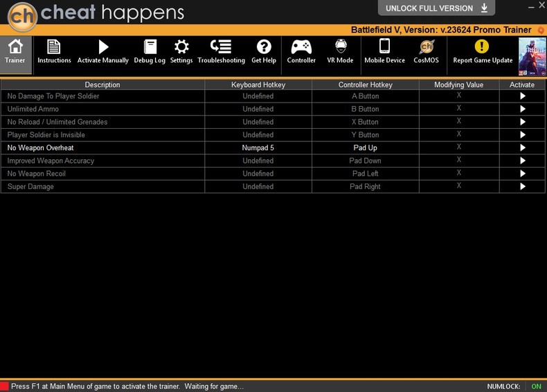
Task: Enable VR Mode
Action: 340,47
